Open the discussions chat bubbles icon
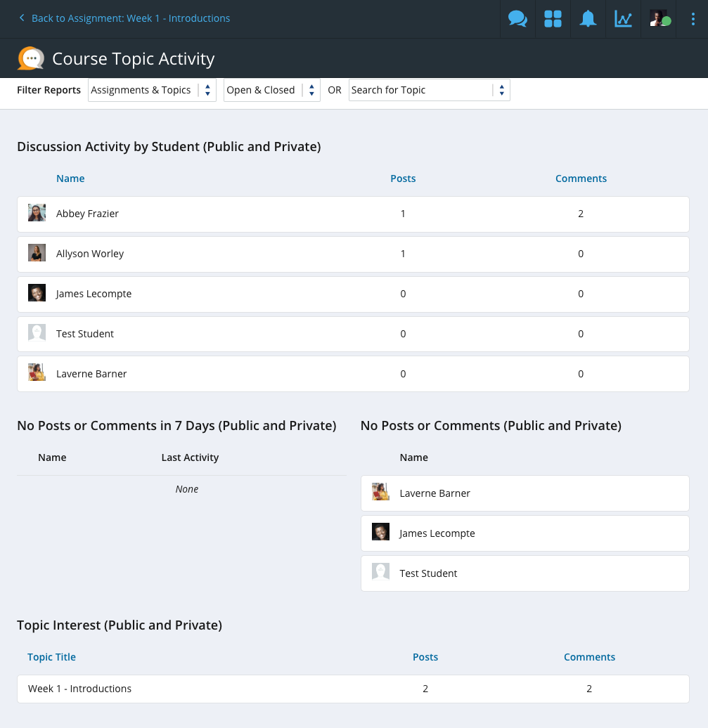708x728 pixels. pyautogui.click(x=517, y=19)
